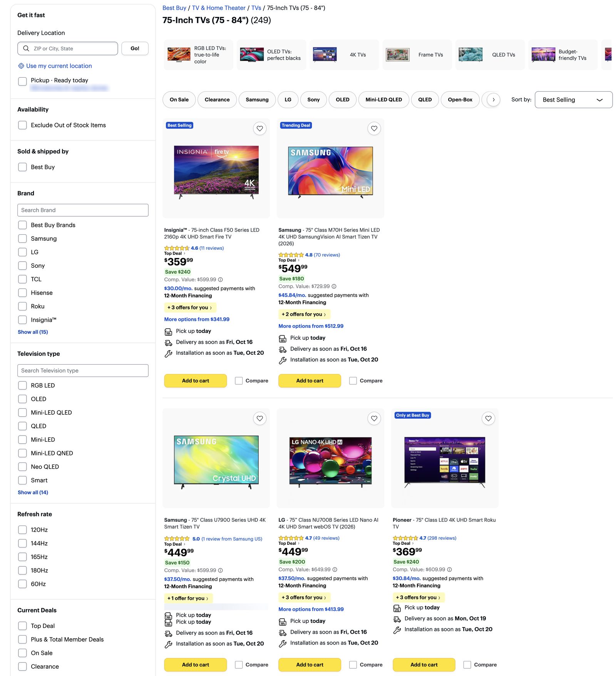The width and height of the screenshot is (616, 676).
Task: Select the Clearance filter chip
Action: [217, 100]
